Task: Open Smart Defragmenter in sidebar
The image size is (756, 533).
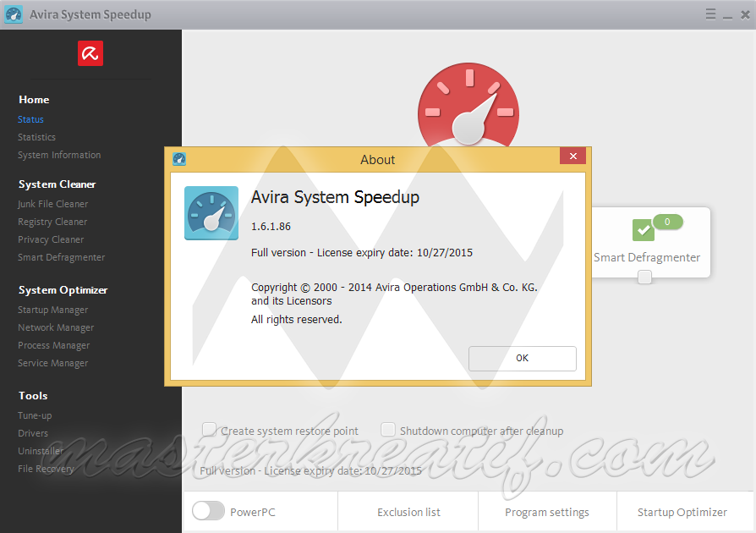Action: click(61, 257)
